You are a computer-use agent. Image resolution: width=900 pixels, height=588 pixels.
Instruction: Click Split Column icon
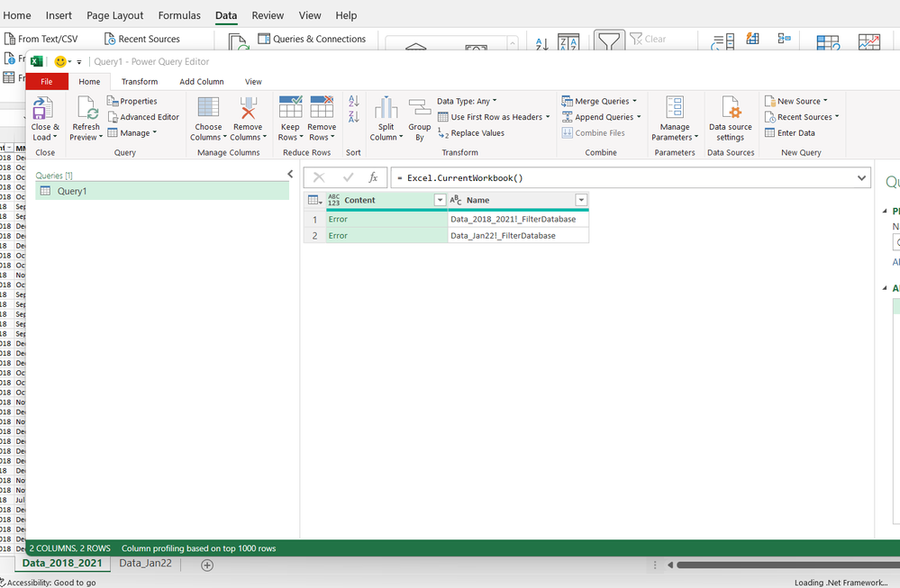pyautogui.click(x=386, y=107)
